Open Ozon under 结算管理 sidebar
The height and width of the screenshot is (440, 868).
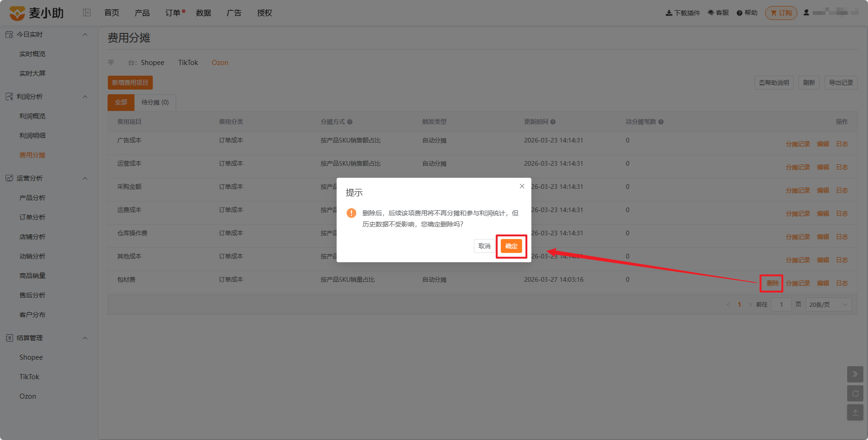pyautogui.click(x=28, y=396)
